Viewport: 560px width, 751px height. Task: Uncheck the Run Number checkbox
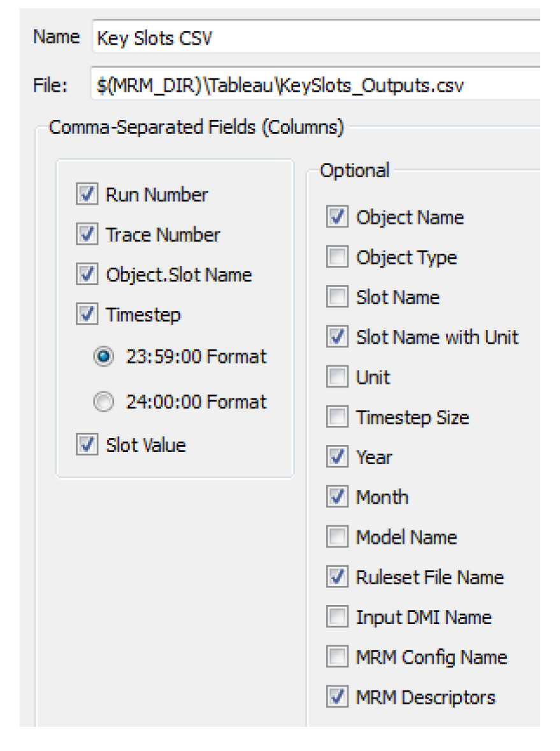87,195
